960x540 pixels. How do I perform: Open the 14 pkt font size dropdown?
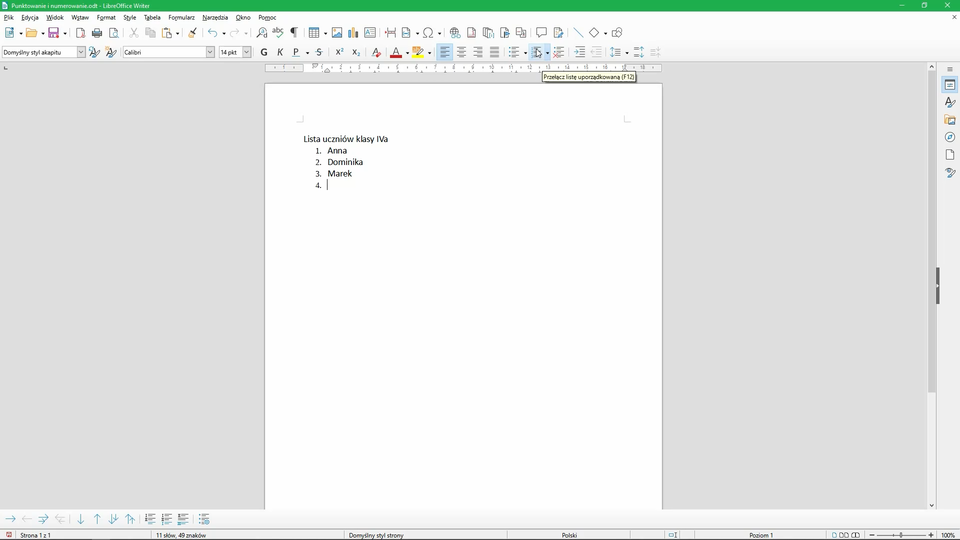(x=246, y=52)
